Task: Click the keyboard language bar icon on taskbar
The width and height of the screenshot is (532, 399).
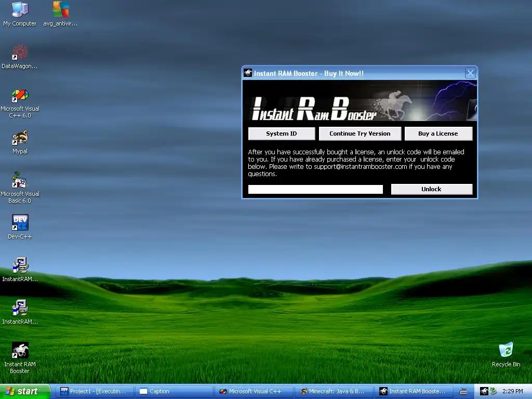Action: (x=463, y=392)
